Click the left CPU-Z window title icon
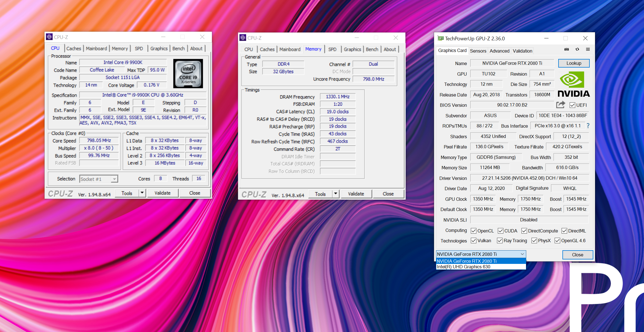This screenshot has height=332, width=644. click(x=49, y=37)
